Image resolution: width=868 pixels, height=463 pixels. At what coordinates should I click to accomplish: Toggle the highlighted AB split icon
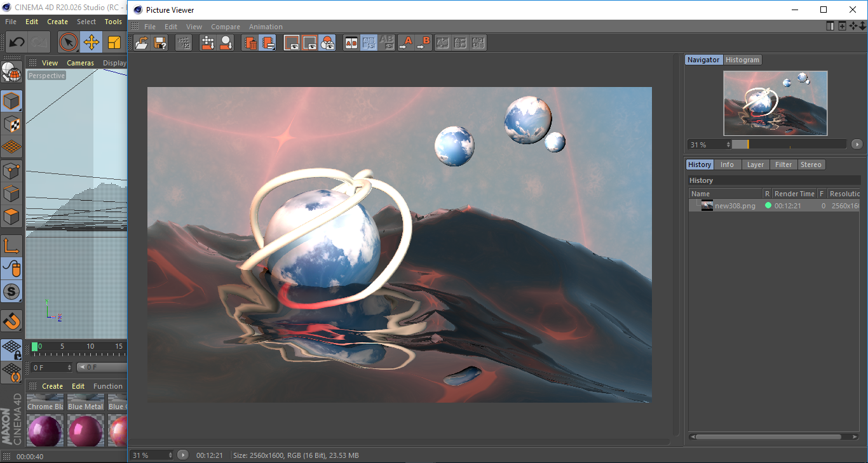click(369, 43)
